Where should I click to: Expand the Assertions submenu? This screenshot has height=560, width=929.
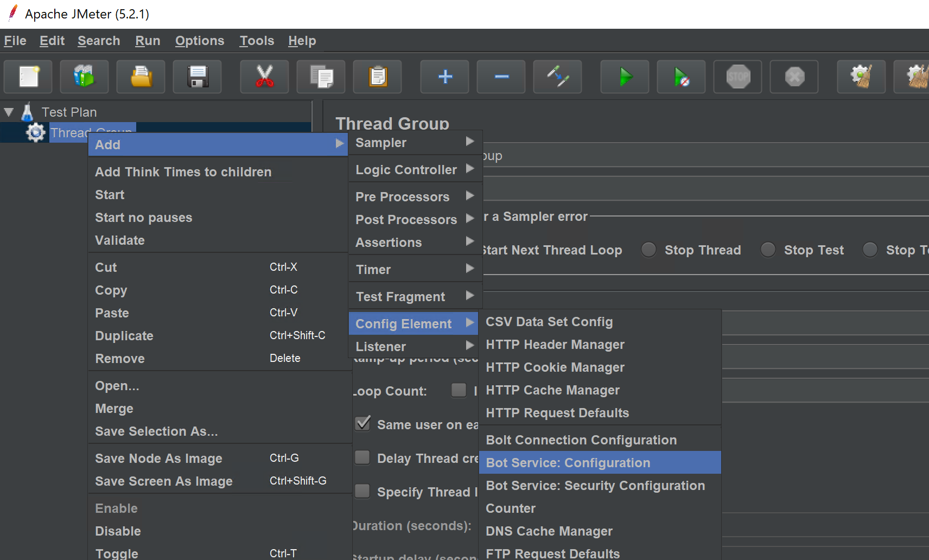tap(415, 242)
